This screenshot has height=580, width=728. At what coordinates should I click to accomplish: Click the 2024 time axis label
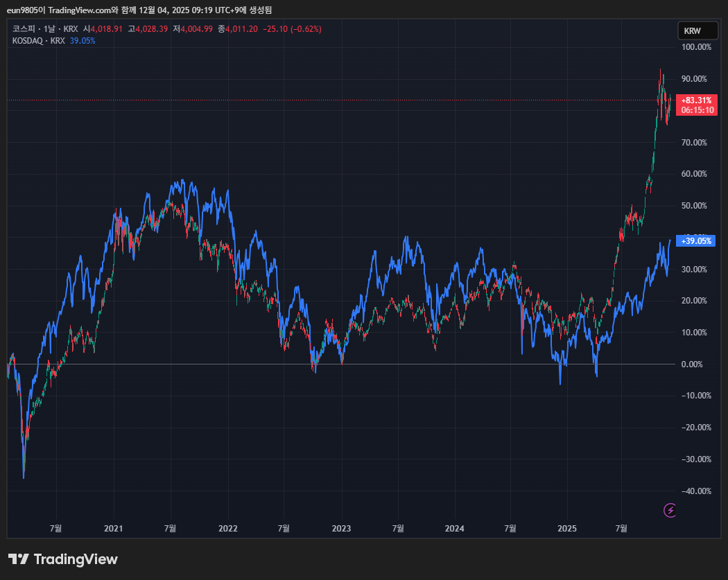pyautogui.click(x=454, y=529)
